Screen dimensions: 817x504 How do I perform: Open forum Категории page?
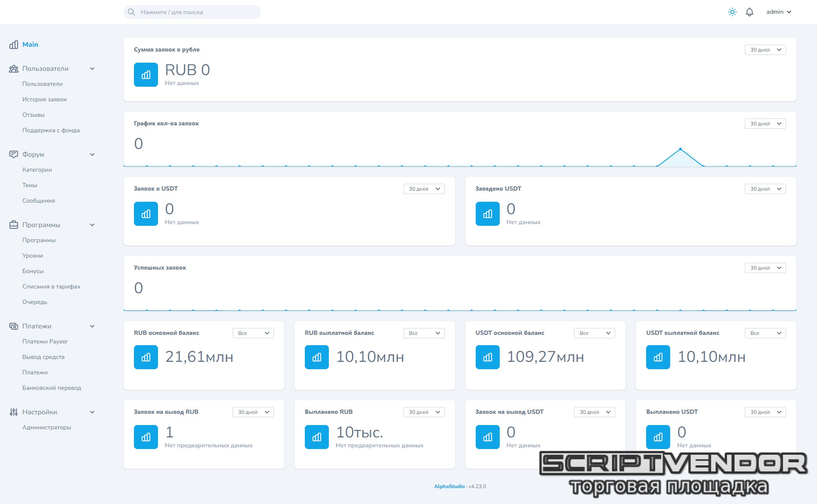tap(37, 170)
